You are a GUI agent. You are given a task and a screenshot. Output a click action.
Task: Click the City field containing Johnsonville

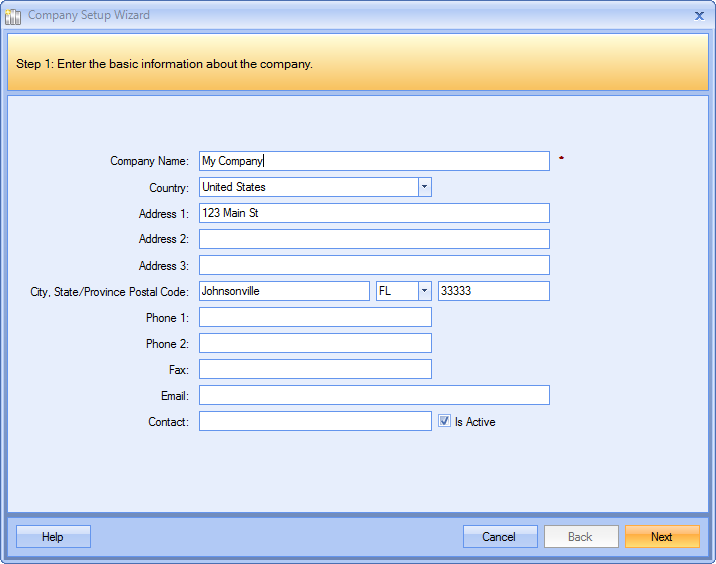tap(284, 291)
